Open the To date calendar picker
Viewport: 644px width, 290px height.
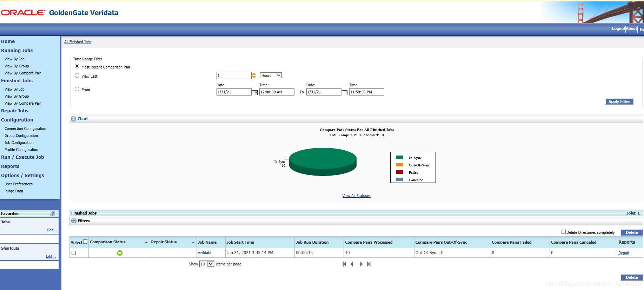345,92
